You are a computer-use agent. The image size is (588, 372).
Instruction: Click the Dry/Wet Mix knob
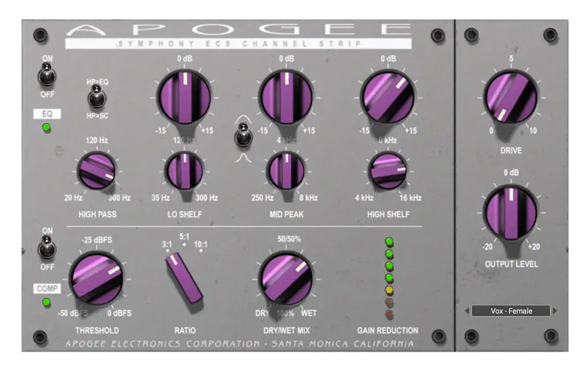[286, 279]
